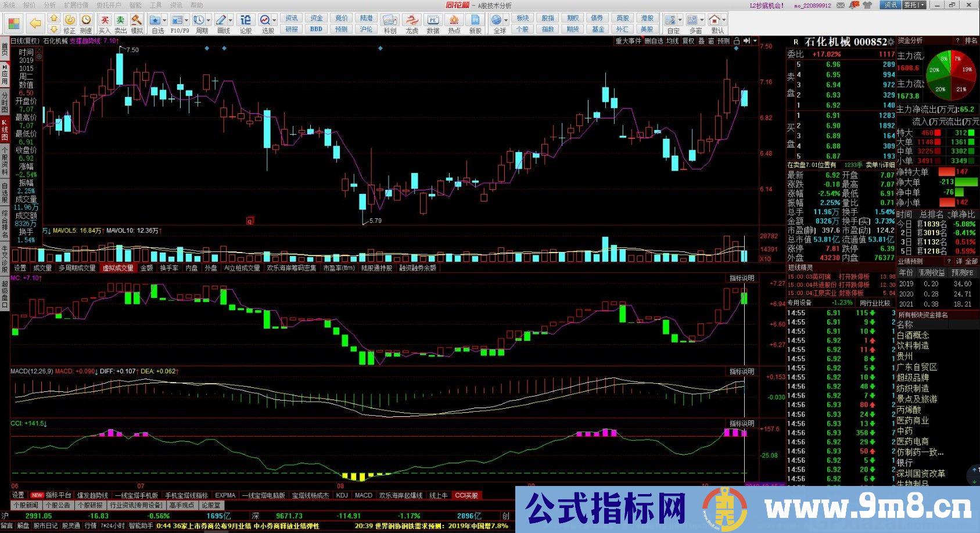This screenshot has width=980, height=533.
Task: Click the 买入 (buy) toolbar icon
Action: (x=105, y=23)
